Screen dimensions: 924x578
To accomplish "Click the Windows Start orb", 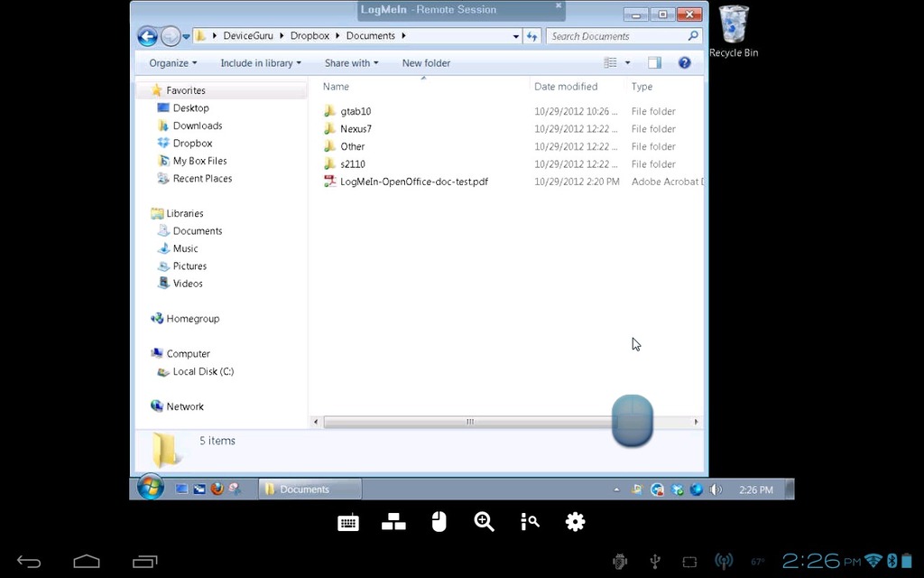I will (x=151, y=487).
